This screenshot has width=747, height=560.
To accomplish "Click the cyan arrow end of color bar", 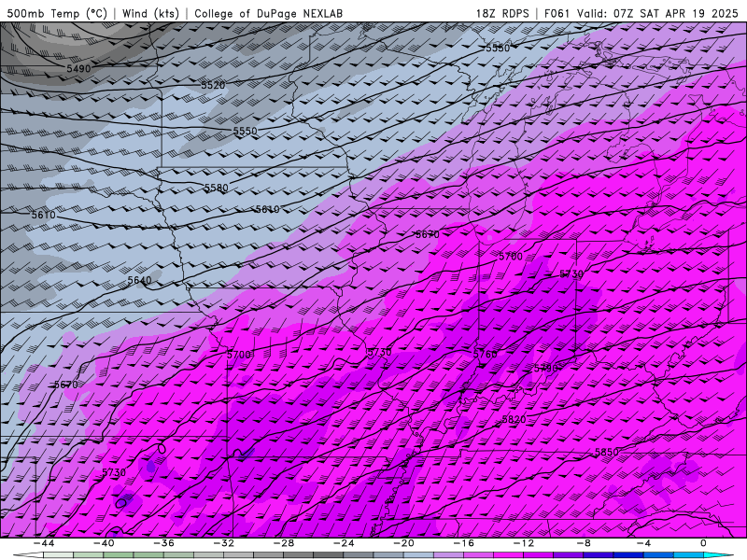I will [717, 555].
